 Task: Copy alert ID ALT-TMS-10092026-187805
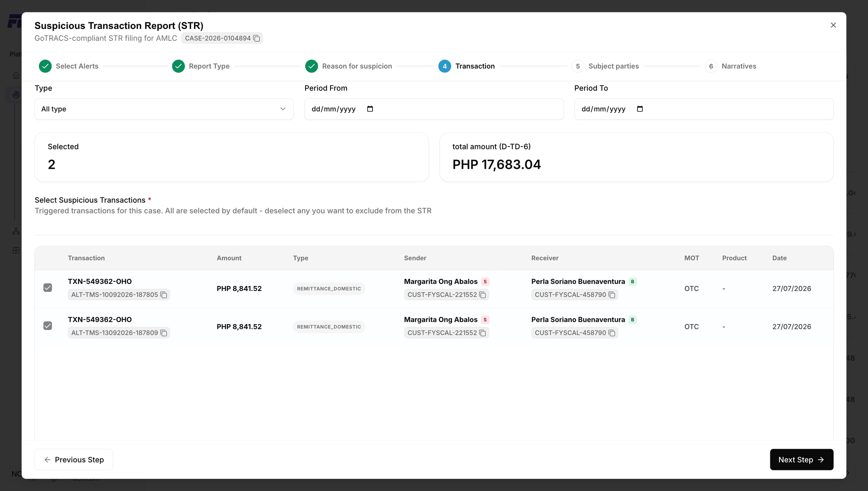point(164,295)
